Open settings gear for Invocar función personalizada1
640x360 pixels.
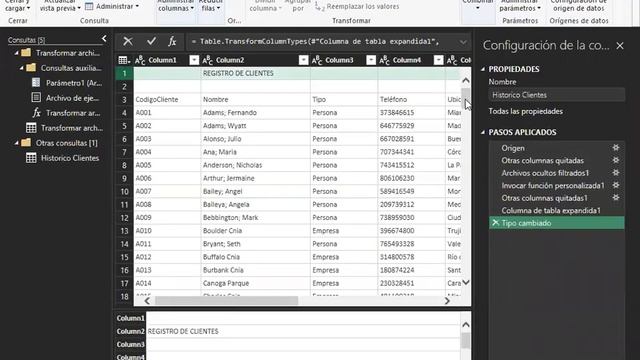coord(616,185)
